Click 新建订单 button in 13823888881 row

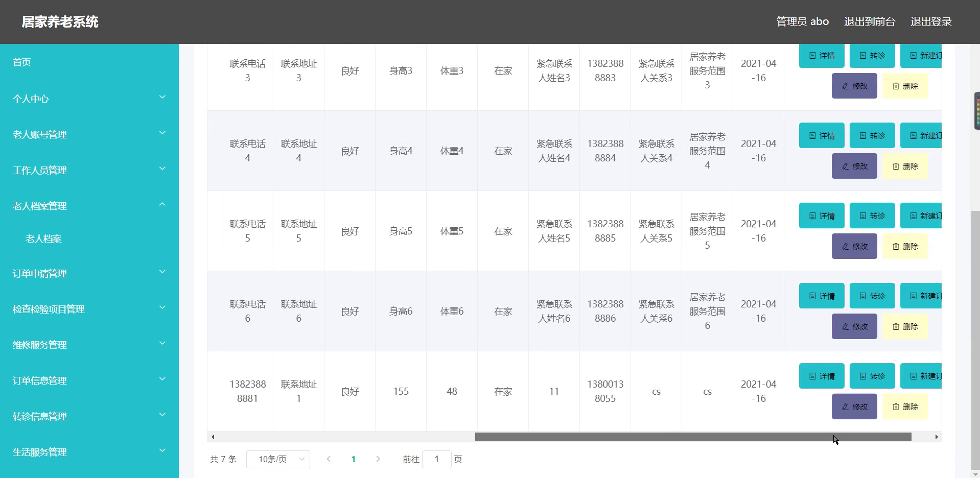coord(921,376)
